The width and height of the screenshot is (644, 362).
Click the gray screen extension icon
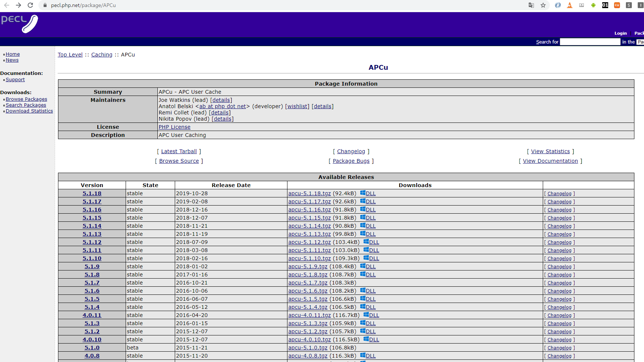[582, 5]
